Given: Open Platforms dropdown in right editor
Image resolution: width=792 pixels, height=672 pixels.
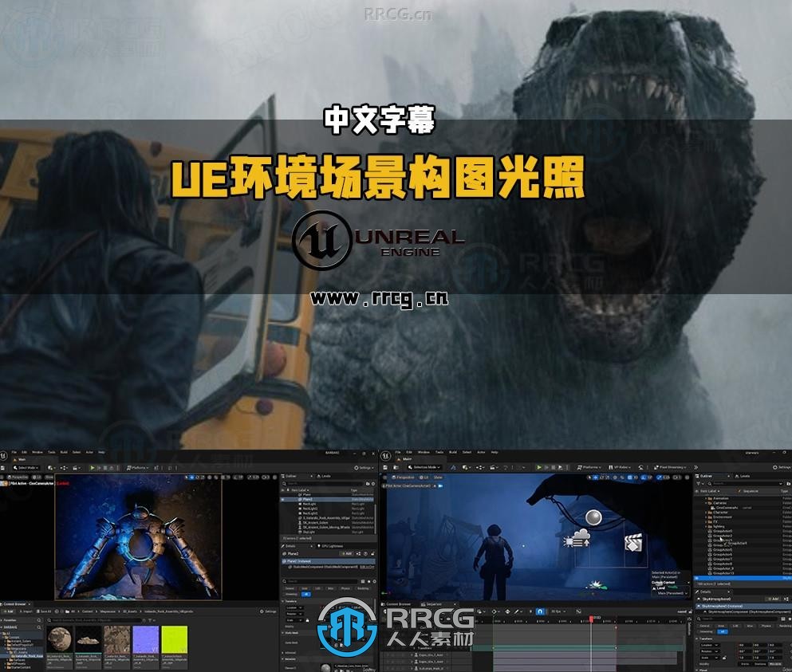Looking at the screenshot, I should click(x=589, y=467).
